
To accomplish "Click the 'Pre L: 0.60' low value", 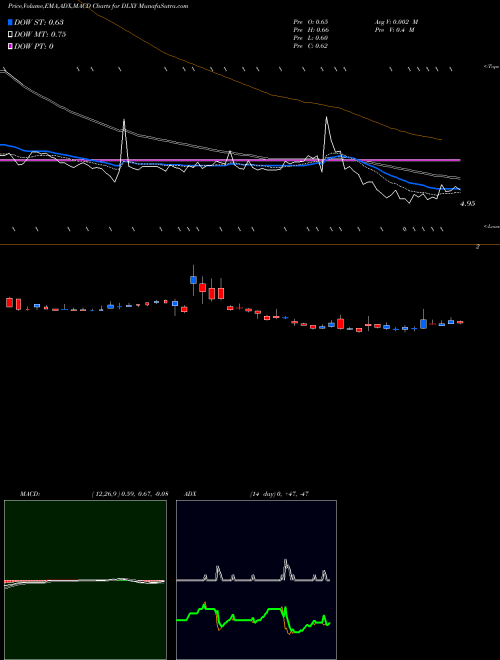I will pos(311,38).
